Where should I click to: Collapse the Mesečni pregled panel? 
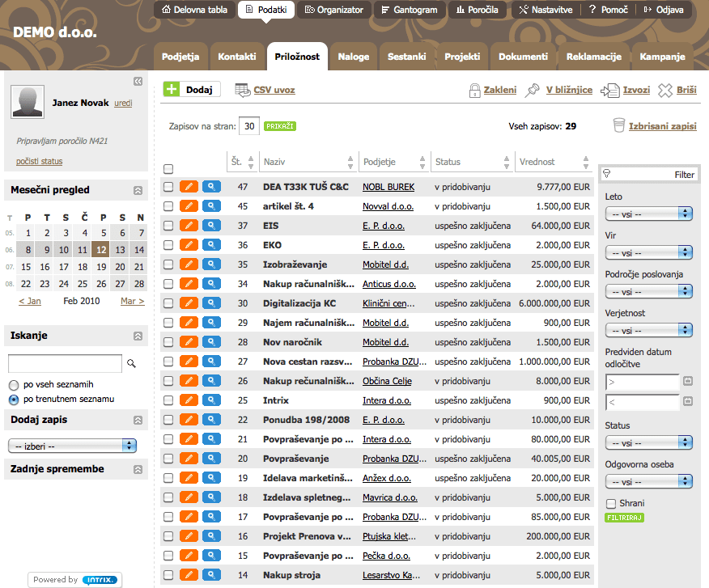(x=138, y=191)
